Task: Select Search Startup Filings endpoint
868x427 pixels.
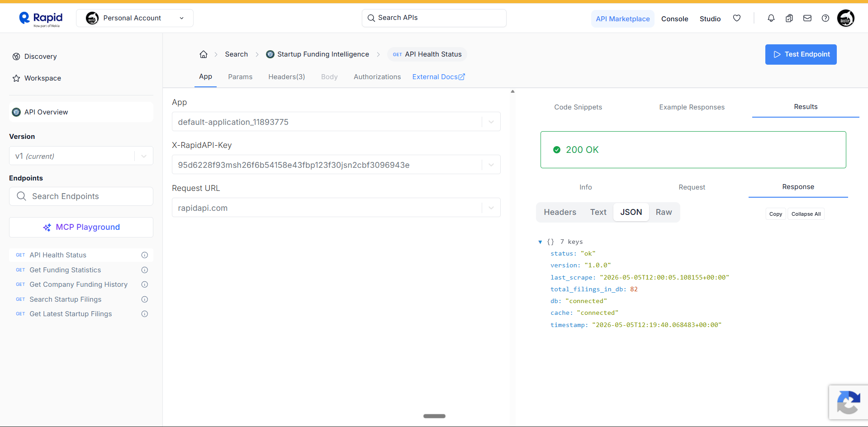Action: (66, 299)
